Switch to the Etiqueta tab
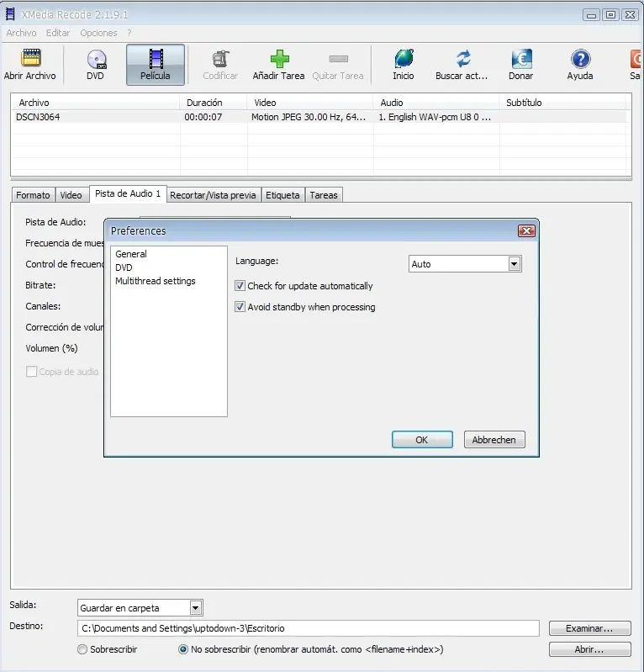644x672 pixels. click(x=282, y=195)
